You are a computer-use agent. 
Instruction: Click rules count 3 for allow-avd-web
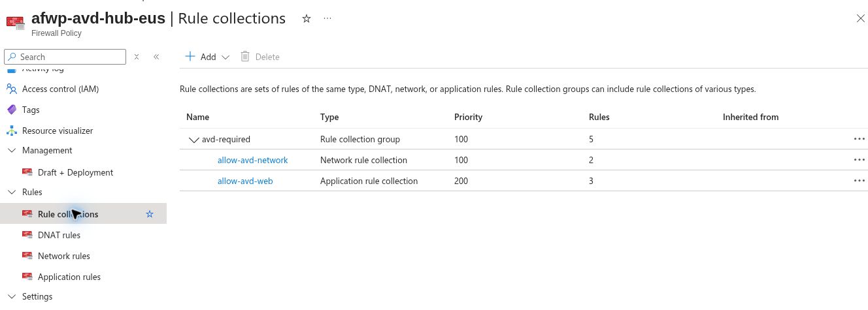click(591, 181)
